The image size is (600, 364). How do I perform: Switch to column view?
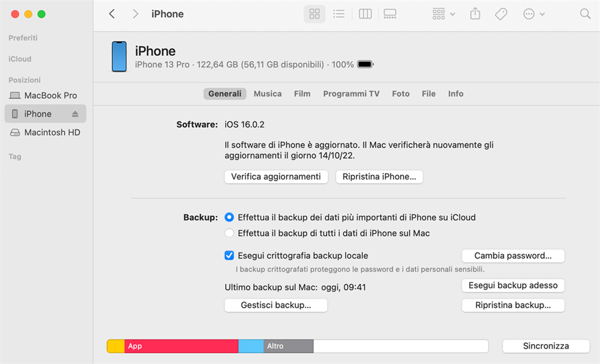tap(365, 14)
